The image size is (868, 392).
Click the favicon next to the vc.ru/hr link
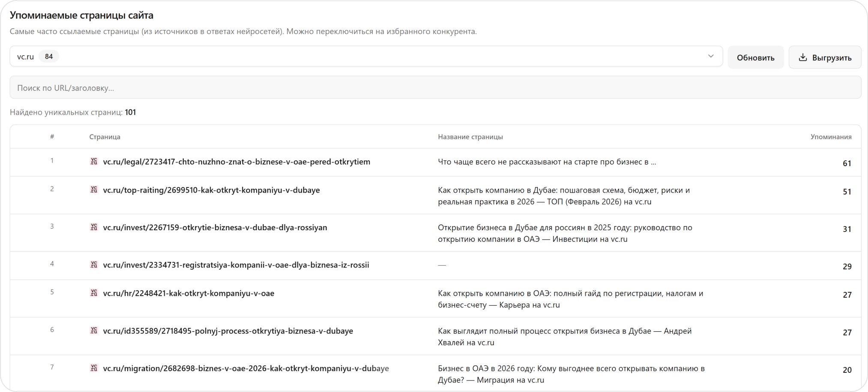point(94,293)
